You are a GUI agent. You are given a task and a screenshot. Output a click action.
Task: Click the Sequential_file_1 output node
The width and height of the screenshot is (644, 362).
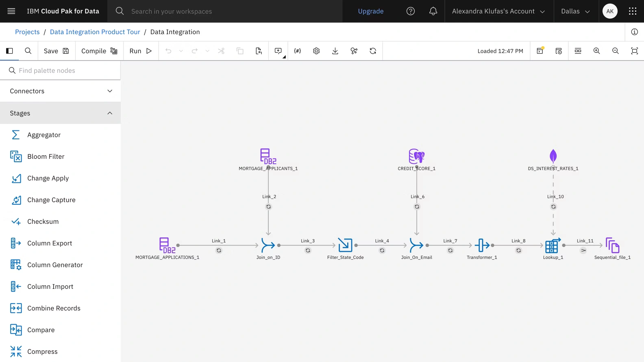(x=612, y=245)
